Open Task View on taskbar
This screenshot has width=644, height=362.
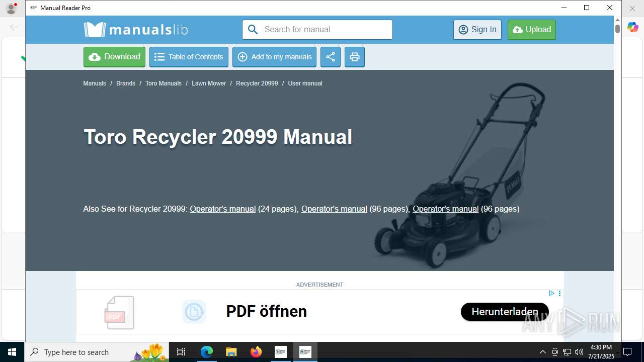(x=181, y=352)
